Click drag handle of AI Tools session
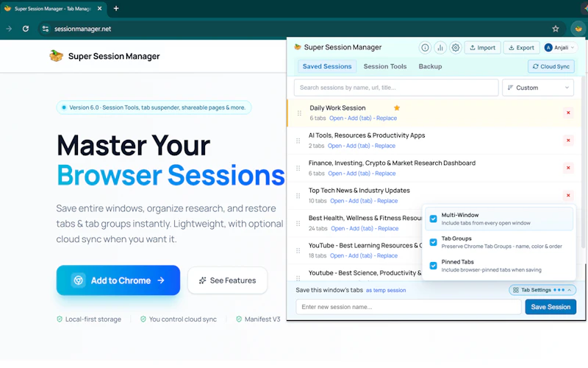Screen dimensions: 588x368 [298, 141]
